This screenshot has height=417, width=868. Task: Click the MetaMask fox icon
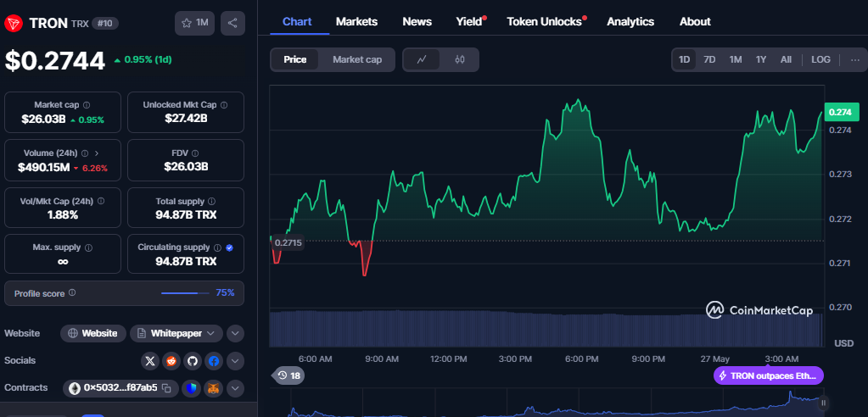pyautogui.click(x=213, y=388)
